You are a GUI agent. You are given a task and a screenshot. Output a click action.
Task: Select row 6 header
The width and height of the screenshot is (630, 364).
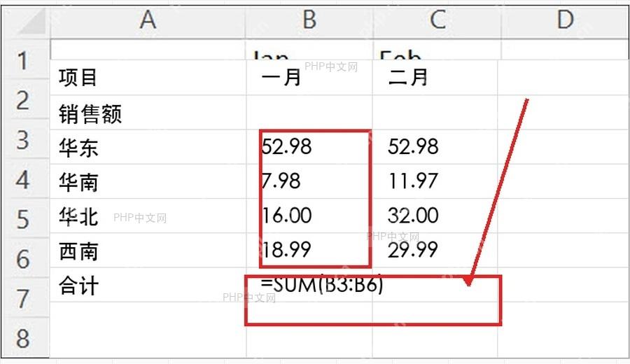point(25,258)
